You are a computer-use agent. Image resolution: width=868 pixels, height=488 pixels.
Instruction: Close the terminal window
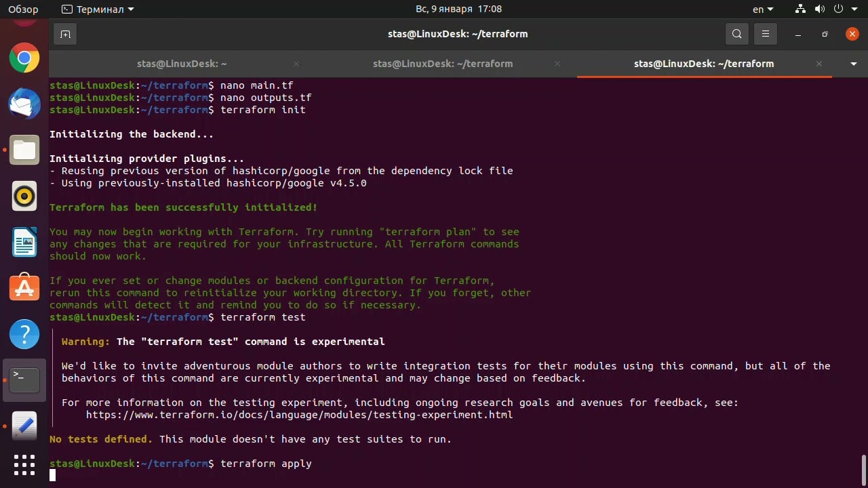852,34
